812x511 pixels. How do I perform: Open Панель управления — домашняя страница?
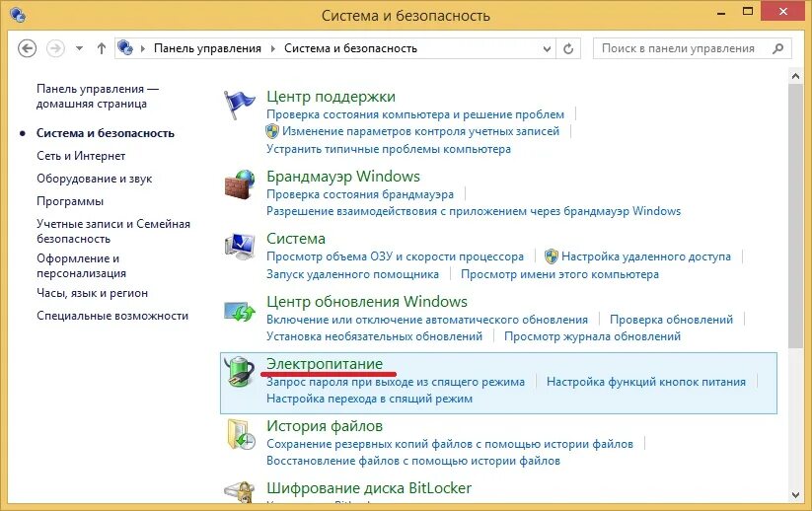pos(98,97)
